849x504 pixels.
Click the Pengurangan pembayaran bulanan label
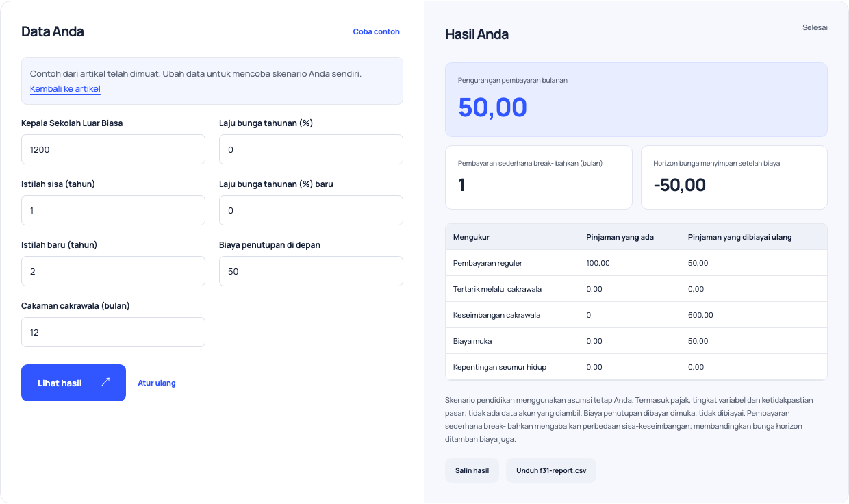click(513, 80)
